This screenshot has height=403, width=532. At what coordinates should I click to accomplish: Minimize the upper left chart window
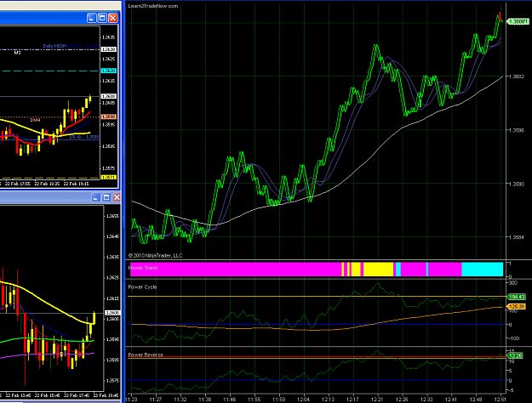click(x=92, y=18)
